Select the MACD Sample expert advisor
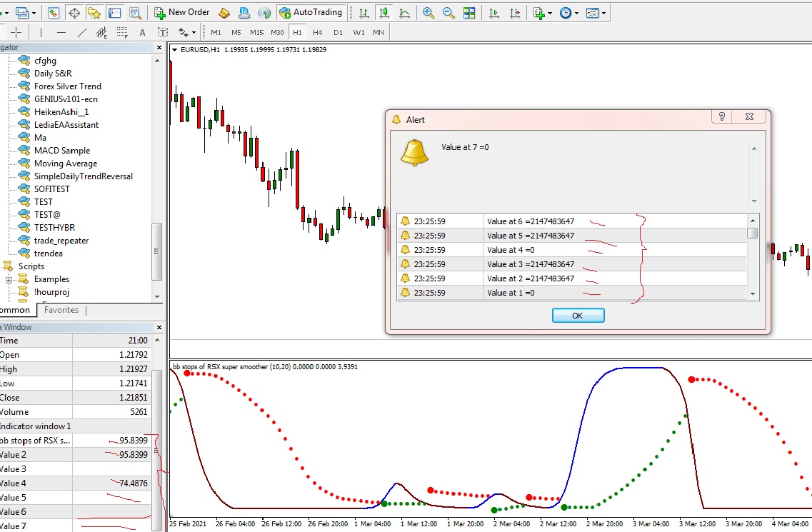The width and height of the screenshot is (812, 532). (x=62, y=150)
